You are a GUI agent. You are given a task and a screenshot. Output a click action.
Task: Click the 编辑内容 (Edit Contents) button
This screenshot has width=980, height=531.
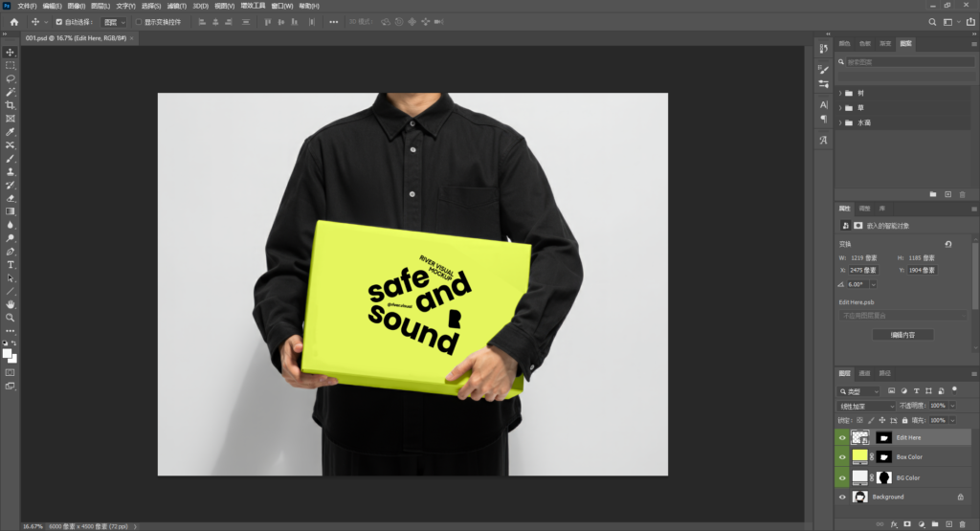point(902,335)
